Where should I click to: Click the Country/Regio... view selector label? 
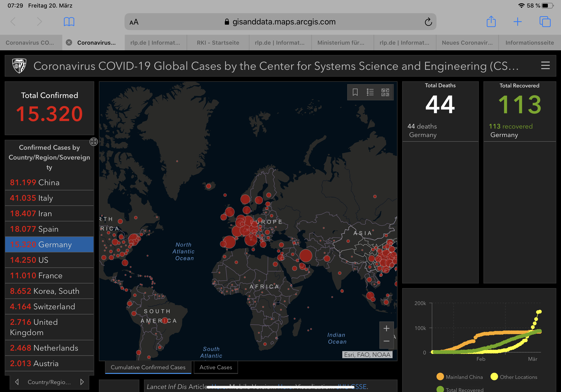pos(49,382)
